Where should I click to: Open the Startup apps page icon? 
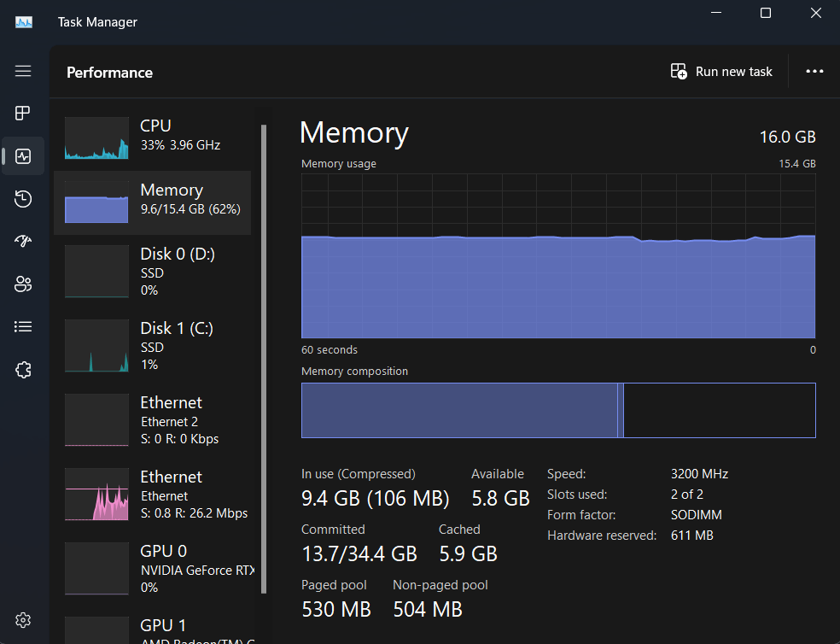pos(23,241)
